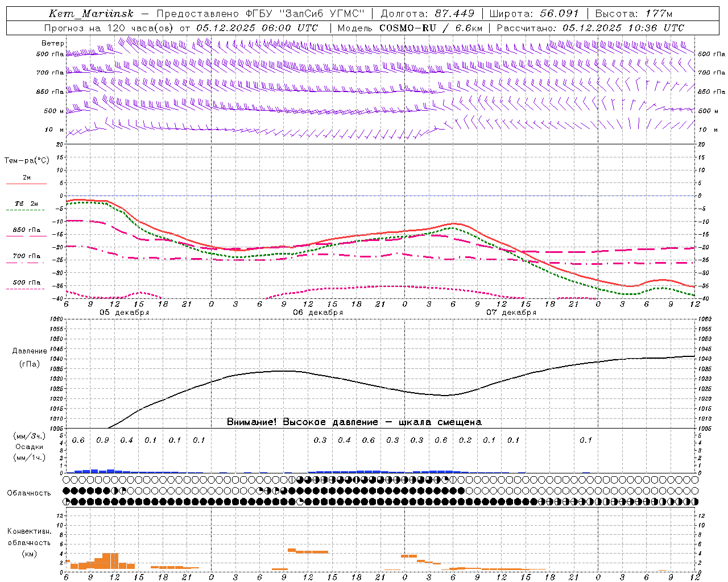
Task: Click the 'Тем-ра(°C)' temperature label
Action: click(x=27, y=161)
